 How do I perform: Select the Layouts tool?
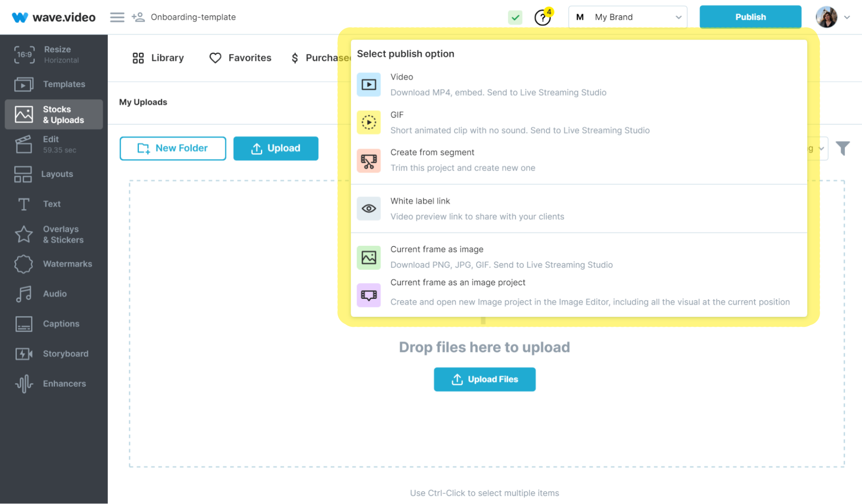(x=54, y=174)
